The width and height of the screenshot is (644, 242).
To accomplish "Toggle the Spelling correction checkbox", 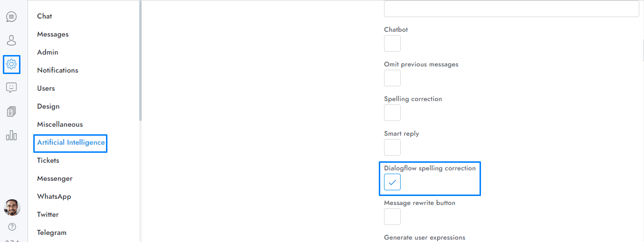I will point(392,113).
